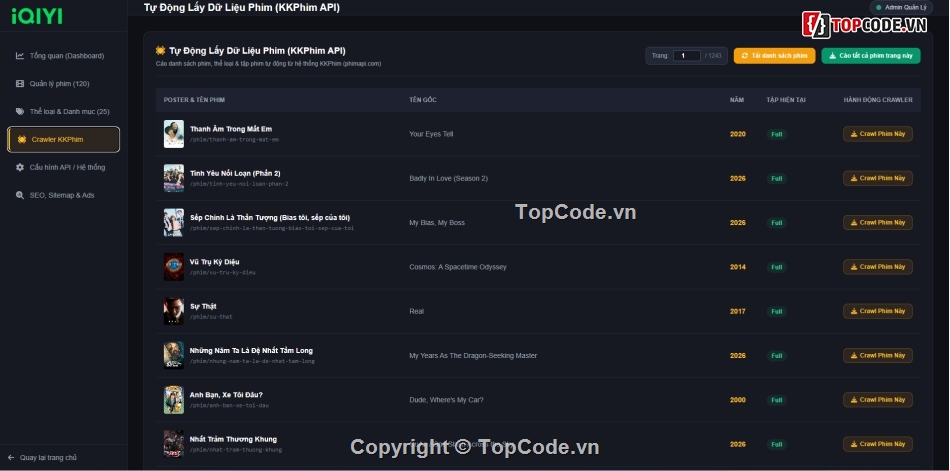
Task: Click the spider icon beside Crawler KKPhim
Action: coord(22,139)
